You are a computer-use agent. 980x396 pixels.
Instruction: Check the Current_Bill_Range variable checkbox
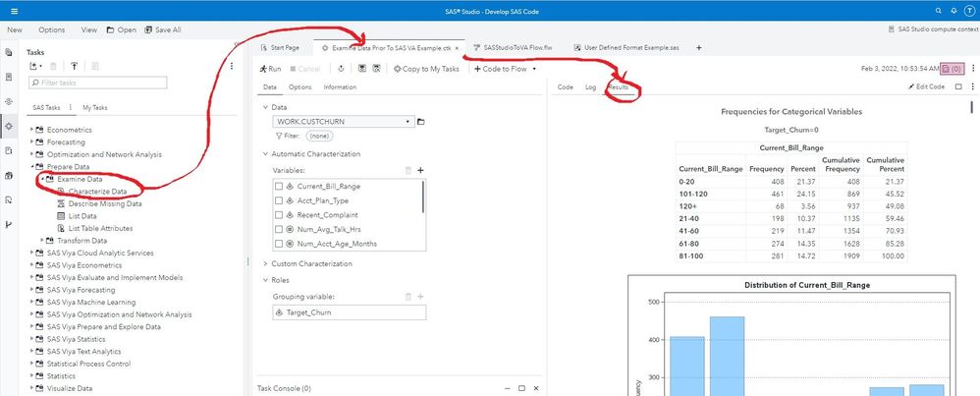click(279, 187)
